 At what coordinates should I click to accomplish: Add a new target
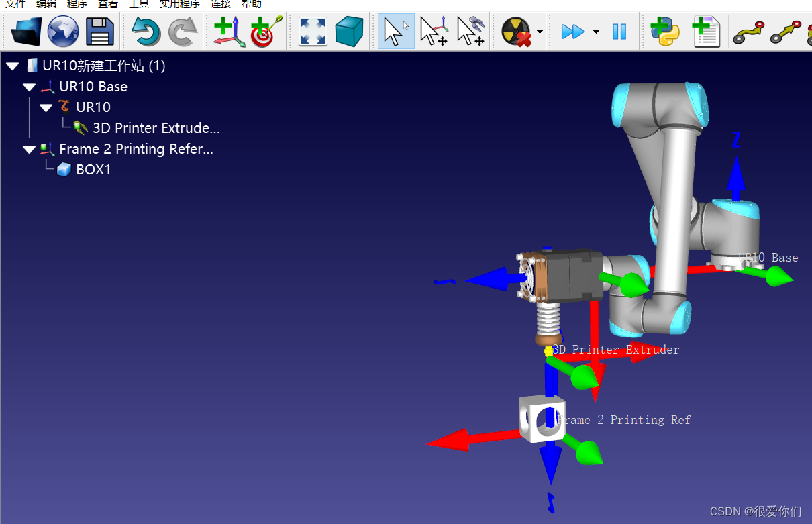coord(265,31)
